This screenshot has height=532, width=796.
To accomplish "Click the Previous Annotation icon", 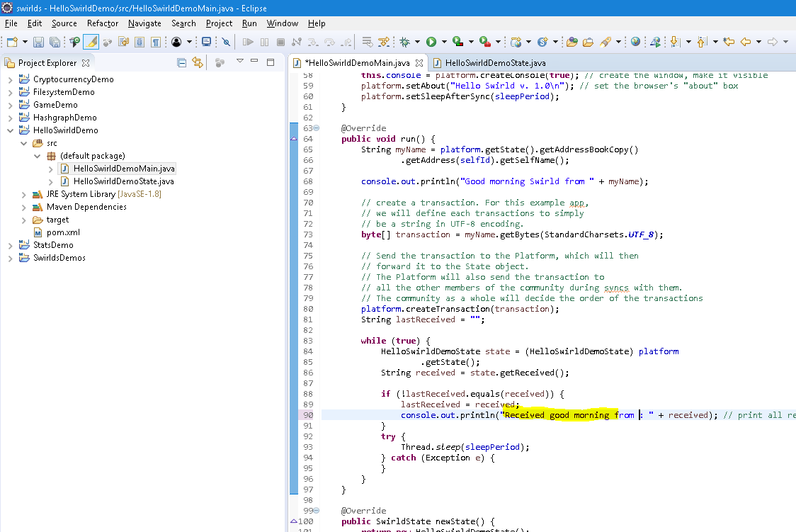I will [x=702, y=42].
